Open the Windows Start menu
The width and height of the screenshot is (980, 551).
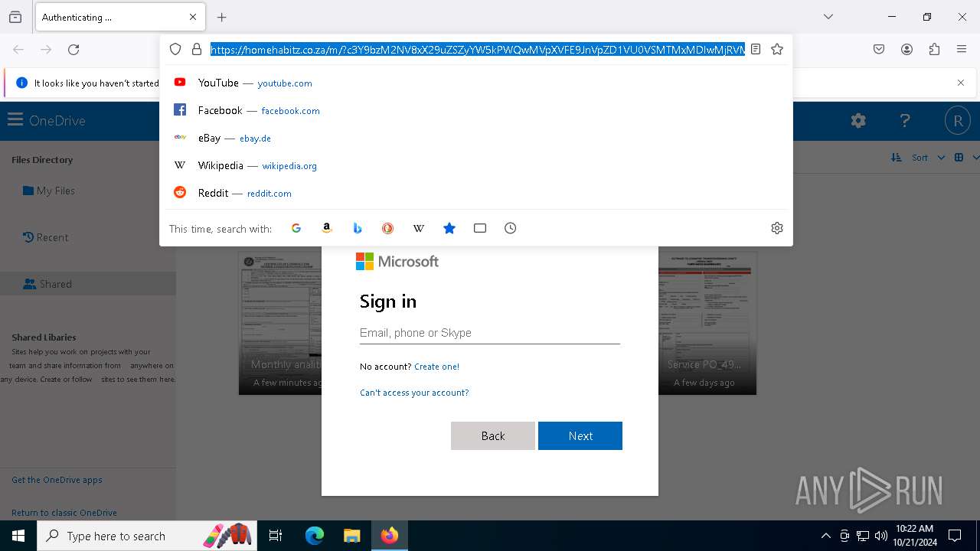coord(18,536)
